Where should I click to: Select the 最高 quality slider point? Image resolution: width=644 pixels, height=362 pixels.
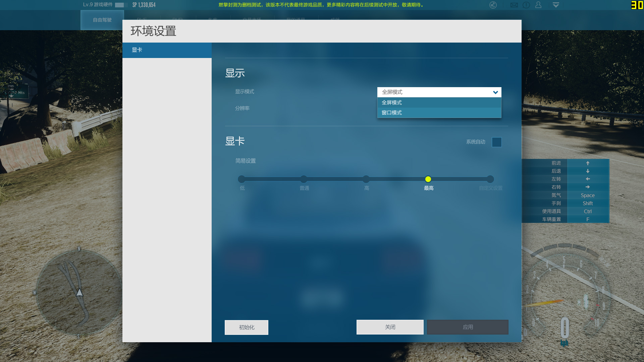tap(428, 179)
